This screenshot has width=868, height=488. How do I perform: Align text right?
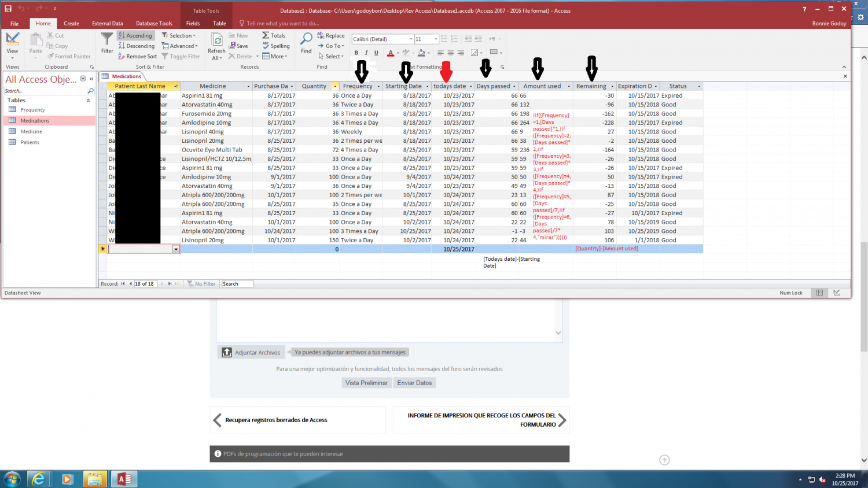[x=461, y=53]
